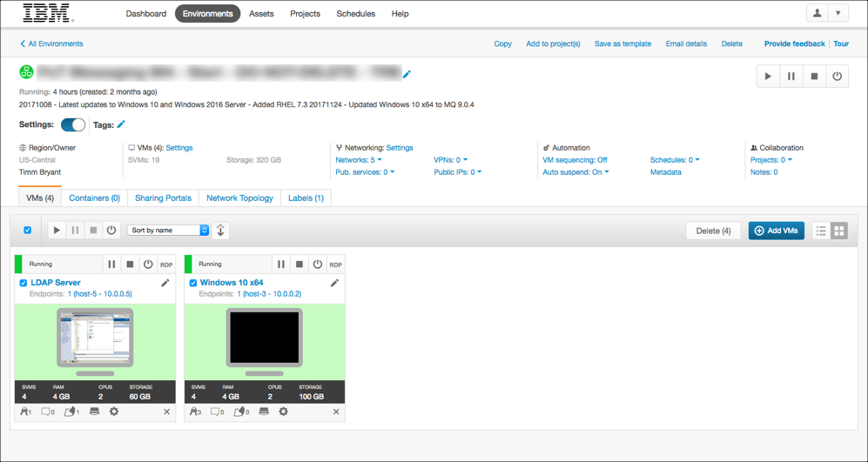
Task: Shut down environment with top stop button
Action: pos(814,77)
